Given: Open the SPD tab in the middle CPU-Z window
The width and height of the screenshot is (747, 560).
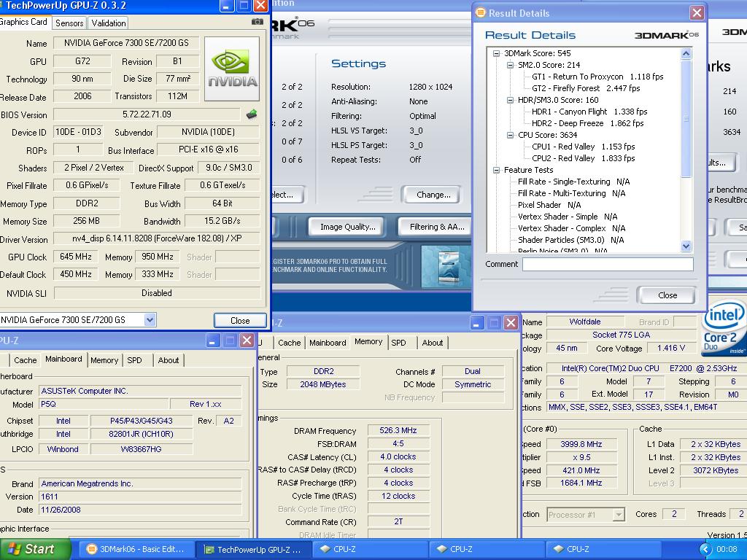Looking at the screenshot, I should pyautogui.click(x=398, y=343).
